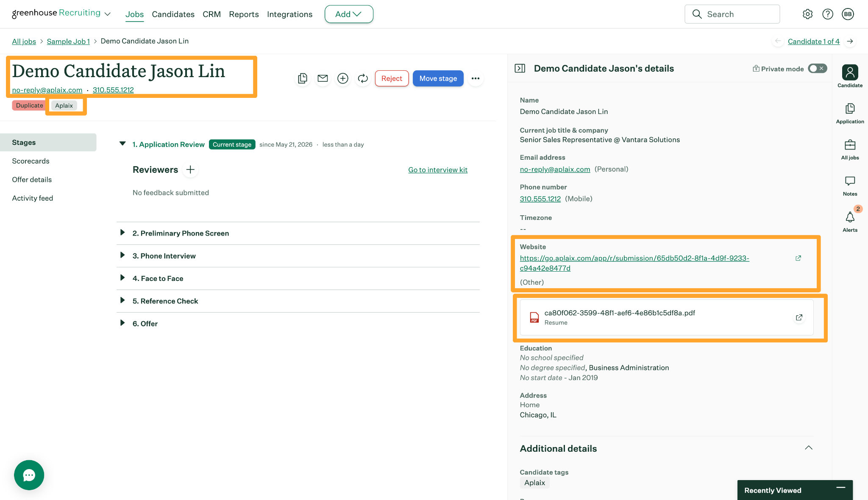Select the Stages side tab
The image size is (868, 500).
pyautogui.click(x=48, y=142)
